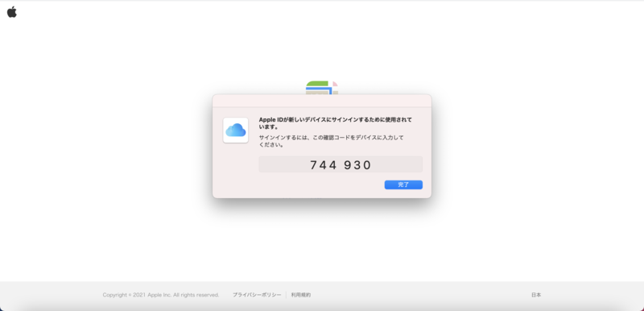Click the 完了 button
644x311 pixels.
click(403, 185)
